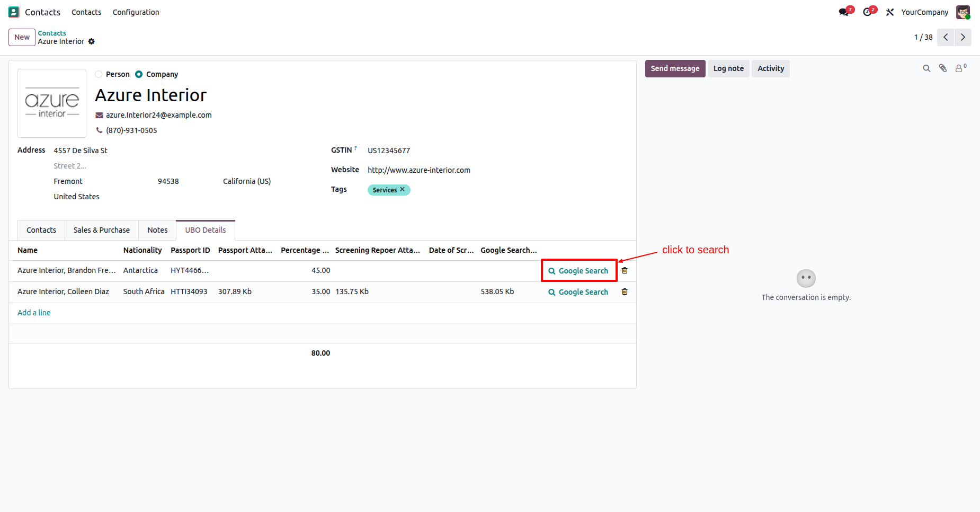
Task: Switch to the Sales & Purchase tab
Action: pyautogui.click(x=102, y=230)
